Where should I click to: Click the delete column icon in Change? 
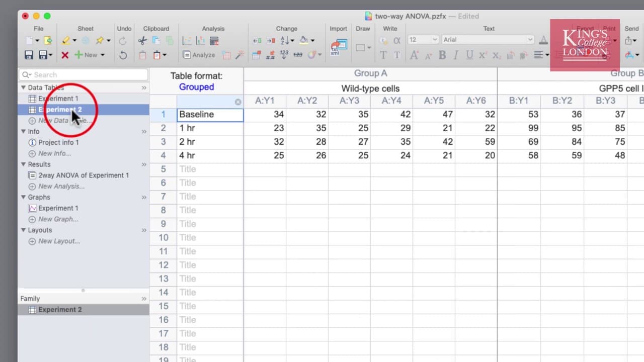[271, 40]
